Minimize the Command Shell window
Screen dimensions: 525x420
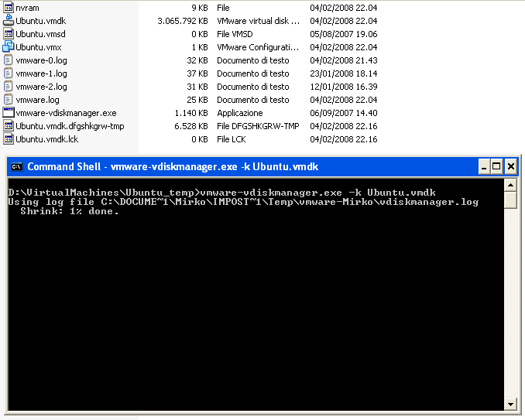tap(483, 166)
